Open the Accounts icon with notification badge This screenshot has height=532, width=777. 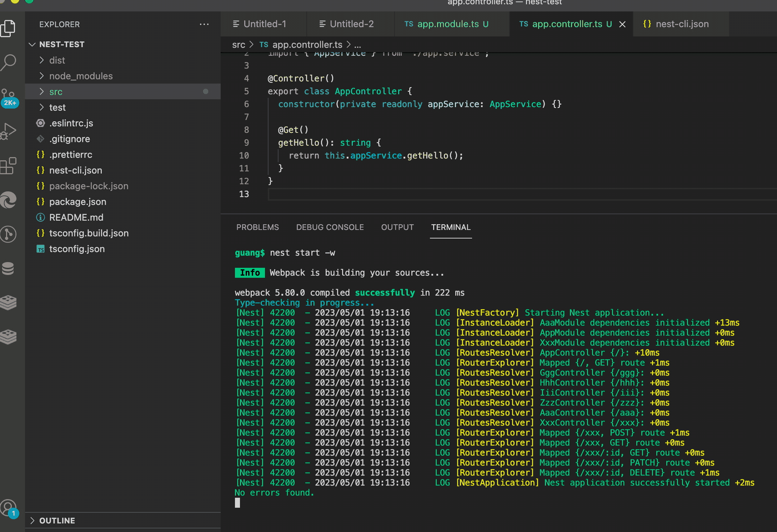[x=9, y=508]
